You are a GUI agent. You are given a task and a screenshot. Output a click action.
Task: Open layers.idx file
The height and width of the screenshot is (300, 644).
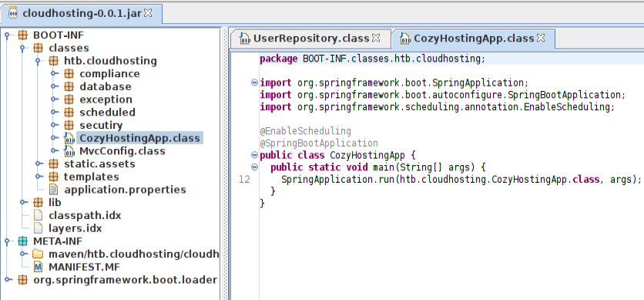click(75, 228)
